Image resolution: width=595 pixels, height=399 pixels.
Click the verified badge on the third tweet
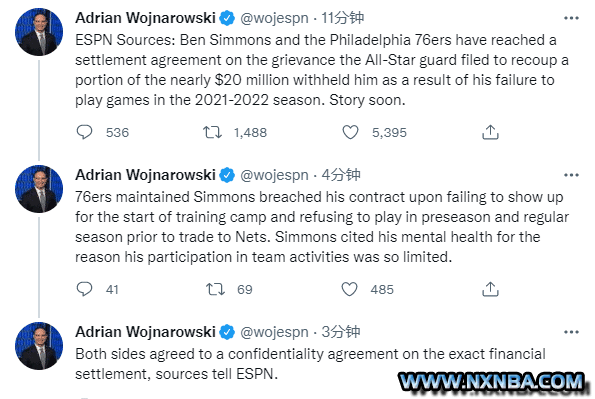tap(227, 332)
